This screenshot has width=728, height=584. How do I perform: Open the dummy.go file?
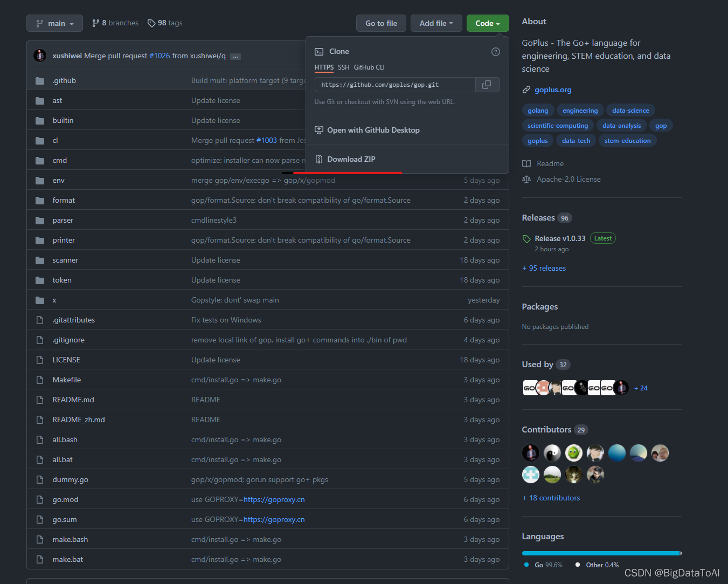point(71,479)
